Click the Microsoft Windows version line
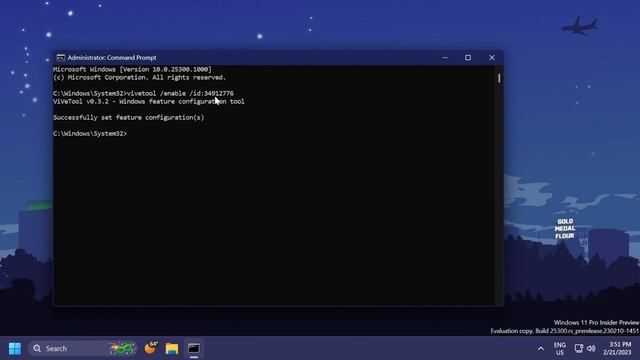Screen dimensions: 640x360 click(132, 69)
